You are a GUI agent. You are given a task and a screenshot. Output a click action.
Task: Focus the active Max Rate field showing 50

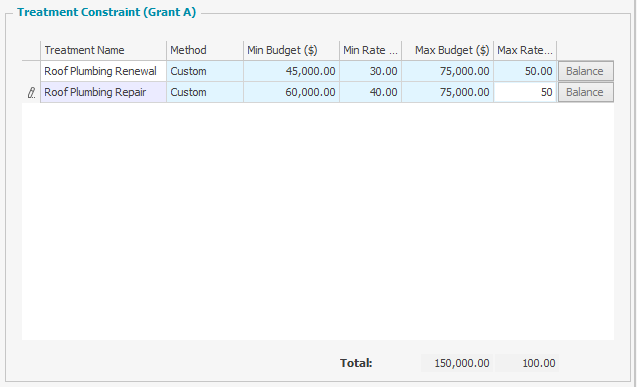tap(525, 92)
